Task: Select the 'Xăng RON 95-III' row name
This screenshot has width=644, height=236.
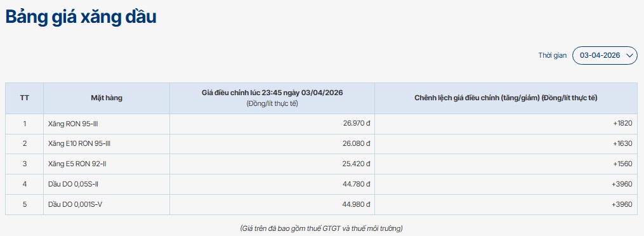Action: click(x=73, y=124)
